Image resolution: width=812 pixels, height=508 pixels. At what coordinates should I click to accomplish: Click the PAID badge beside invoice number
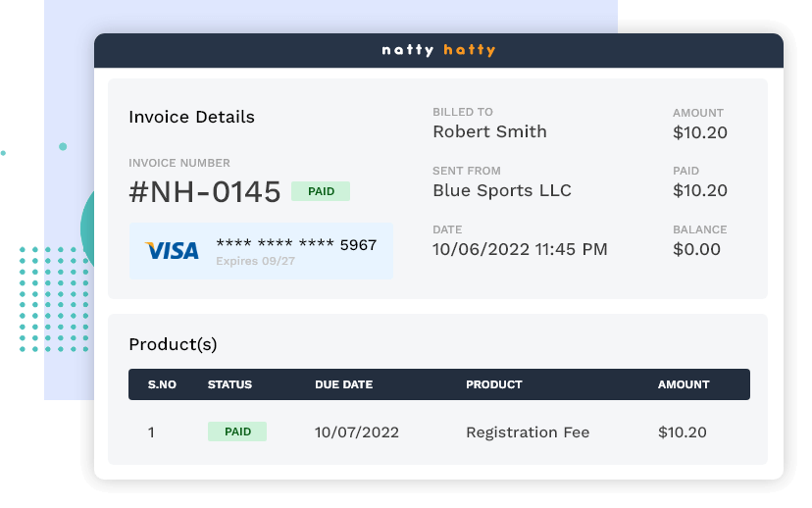[321, 191]
